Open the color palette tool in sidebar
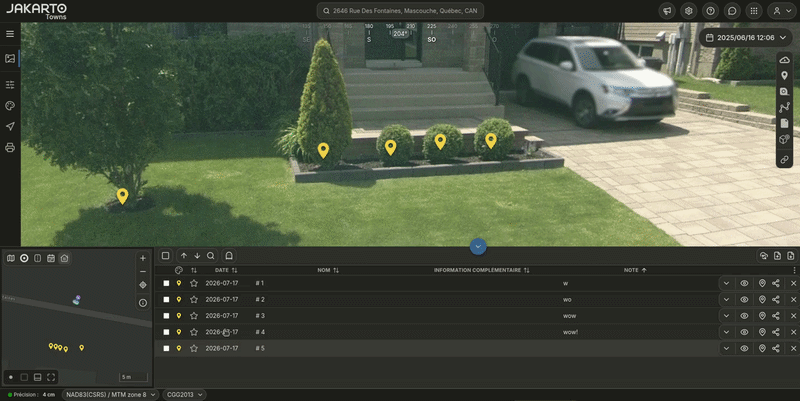 [x=10, y=106]
